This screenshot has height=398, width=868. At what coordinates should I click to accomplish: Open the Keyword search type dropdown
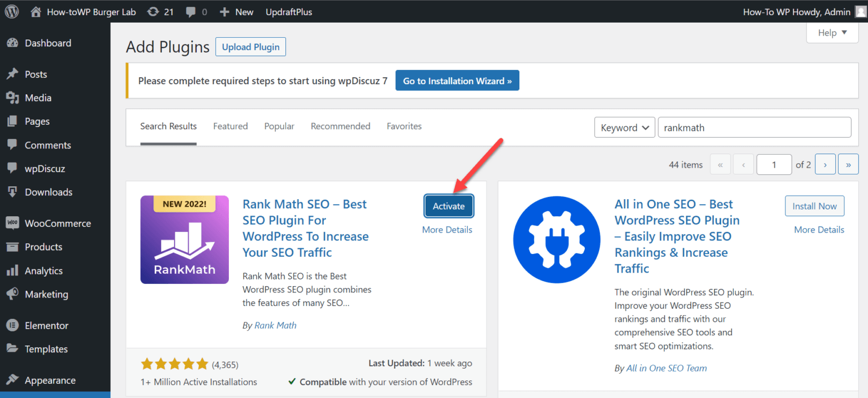click(624, 128)
